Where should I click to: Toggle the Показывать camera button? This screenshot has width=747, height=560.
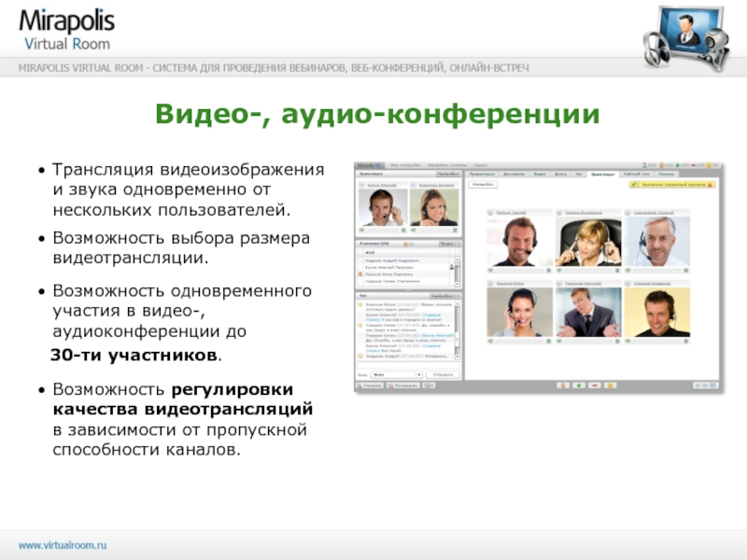click(x=403, y=385)
